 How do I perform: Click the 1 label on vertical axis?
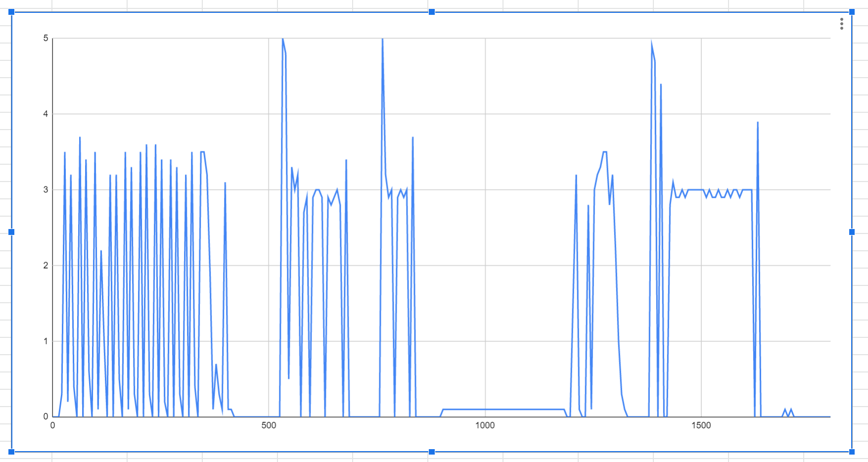pos(46,341)
